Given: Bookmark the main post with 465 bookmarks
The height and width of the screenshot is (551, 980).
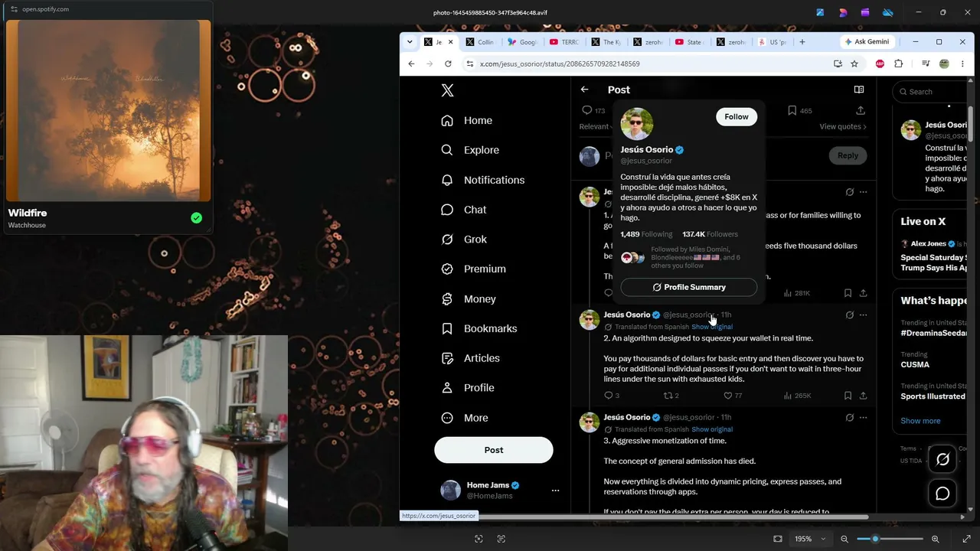Looking at the screenshot, I should tap(792, 110).
